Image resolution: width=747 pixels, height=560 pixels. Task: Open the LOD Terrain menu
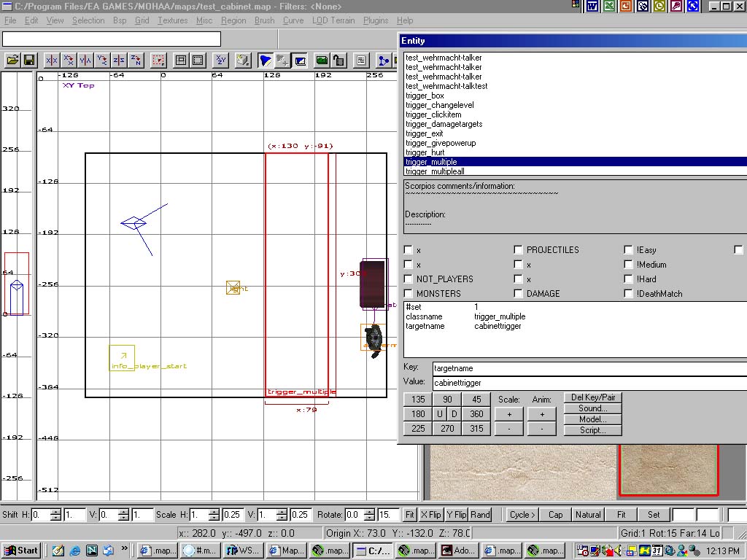tap(333, 20)
